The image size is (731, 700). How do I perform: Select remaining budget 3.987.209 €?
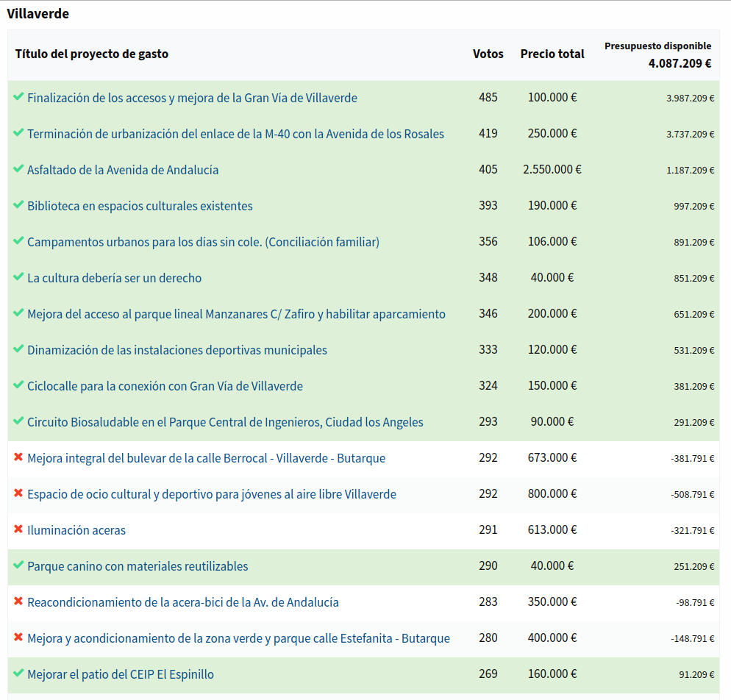[x=690, y=99]
